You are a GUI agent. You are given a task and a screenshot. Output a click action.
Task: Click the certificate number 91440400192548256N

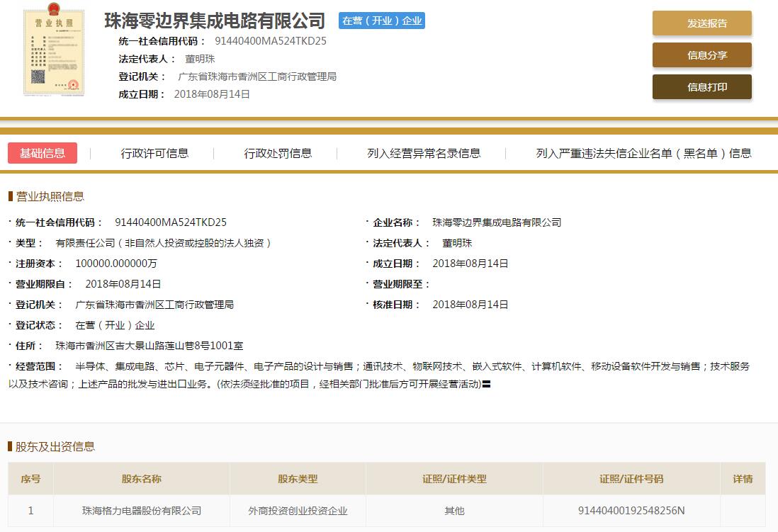pyautogui.click(x=631, y=511)
